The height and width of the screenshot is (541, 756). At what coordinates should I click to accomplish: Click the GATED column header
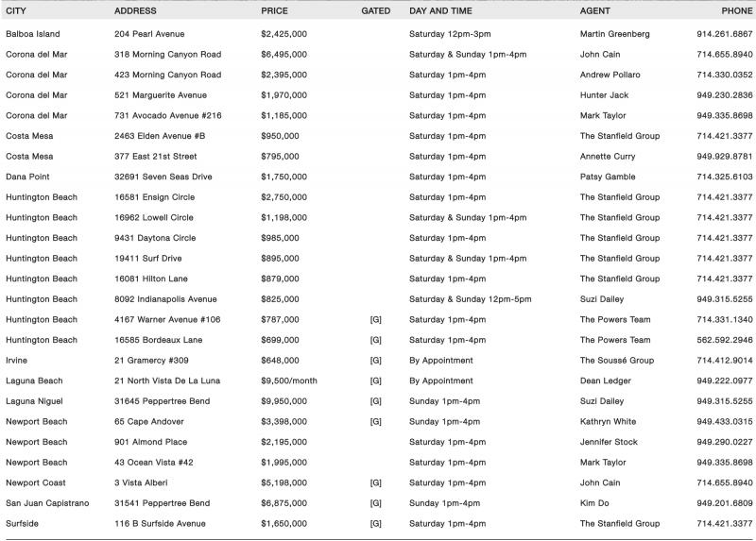(x=375, y=10)
